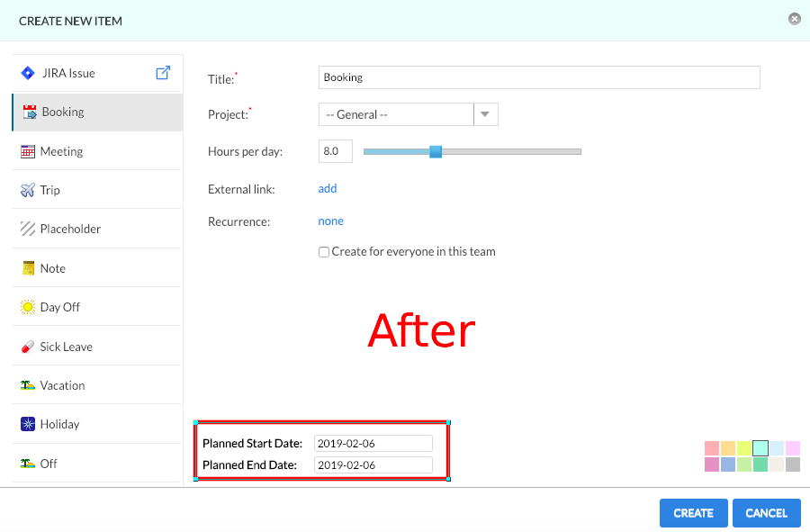Click the Planned Start Date field

(x=373, y=443)
